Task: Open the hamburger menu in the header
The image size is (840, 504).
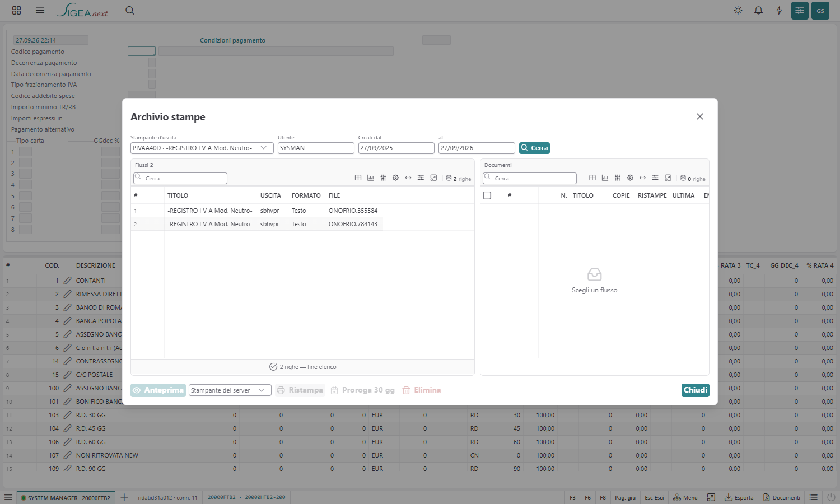Action: (40, 11)
